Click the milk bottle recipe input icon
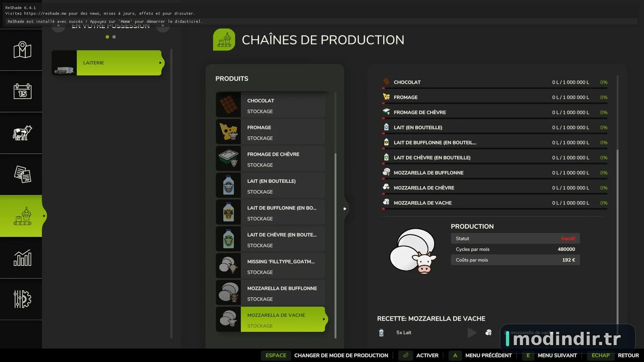Screen dimensions: 644x362 [381, 333]
